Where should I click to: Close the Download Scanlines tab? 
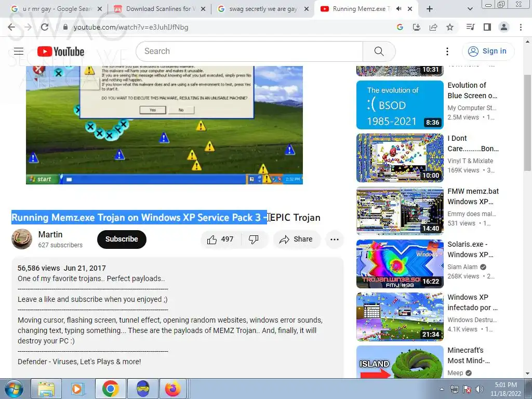(x=203, y=9)
